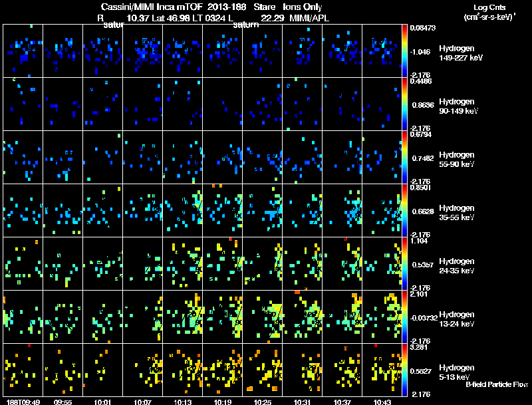Open Hydrogen 90-149 keV panel at 10:19
Image resolution: width=532 pixels, height=405 pixels.
pyautogui.click(x=223, y=104)
